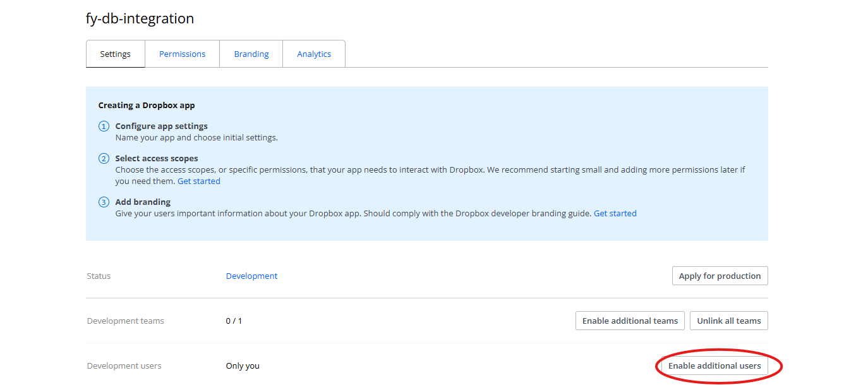Viewport: 868px width, 387px height.
Task: Enable additional users for development
Action: point(714,365)
